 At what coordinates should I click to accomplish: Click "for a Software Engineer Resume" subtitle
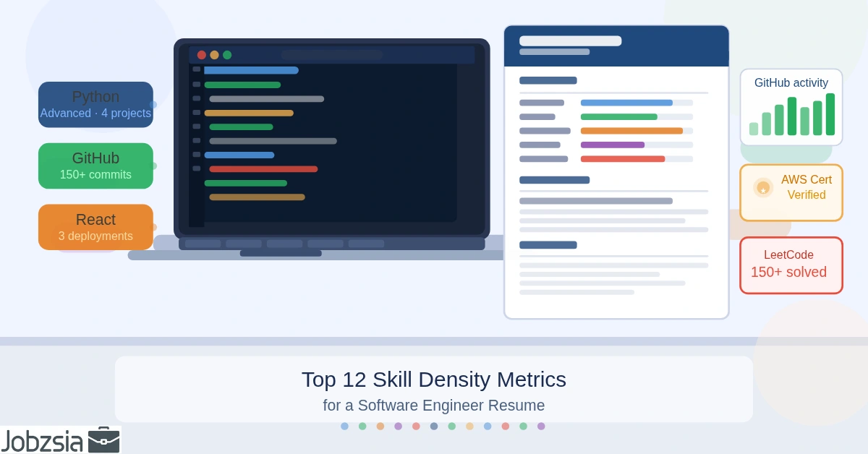[434, 406]
